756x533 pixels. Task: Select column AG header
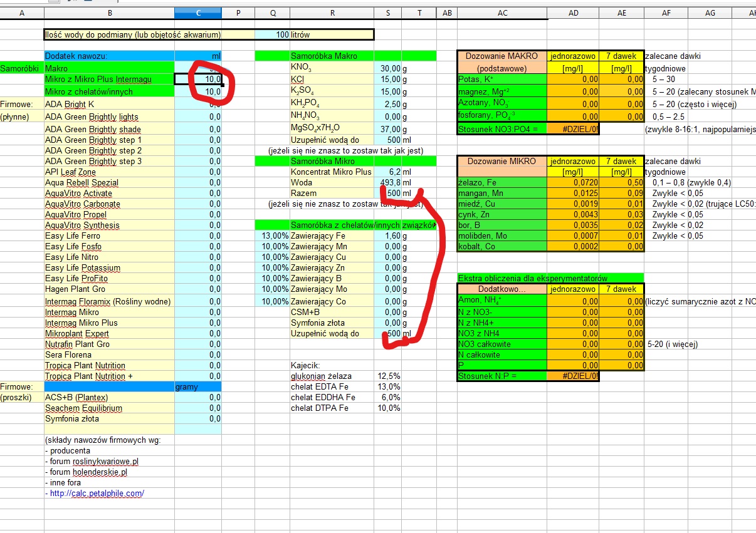pos(710,13)
